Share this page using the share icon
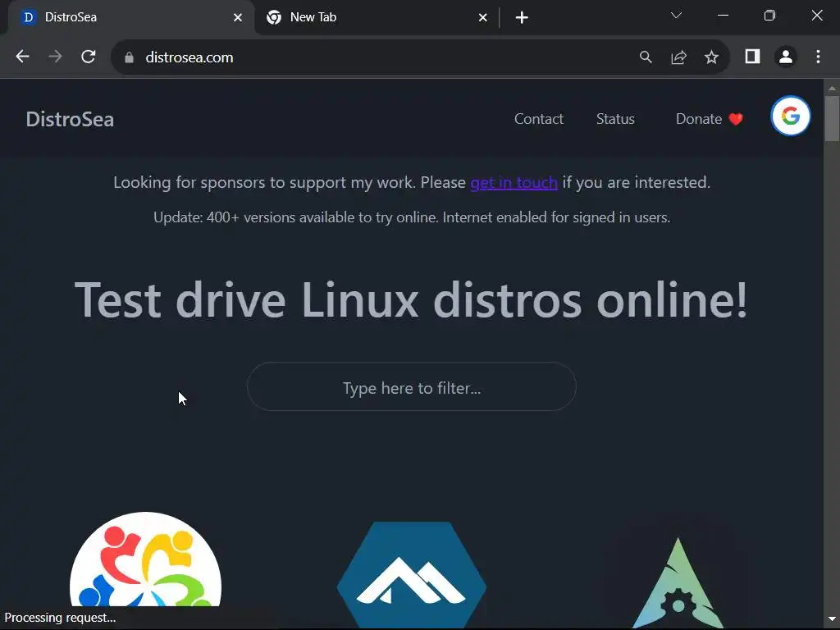The image size is (840, 630). [x=678, y=57]
